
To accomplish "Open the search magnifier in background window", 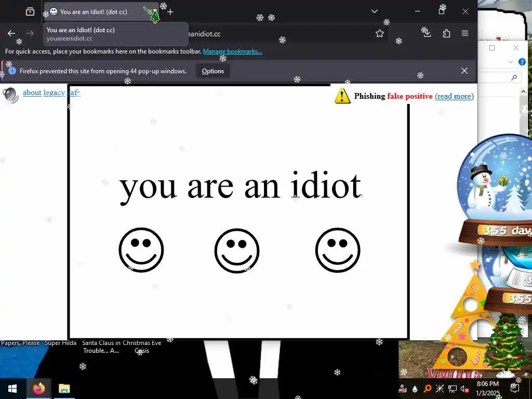I will (x=514, y=78).
